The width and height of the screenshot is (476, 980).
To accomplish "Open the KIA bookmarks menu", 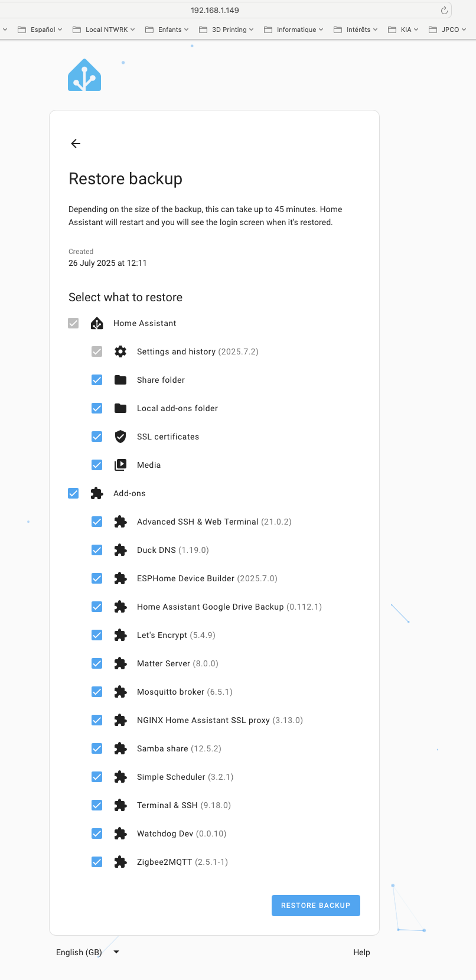I will coord(403,30).
